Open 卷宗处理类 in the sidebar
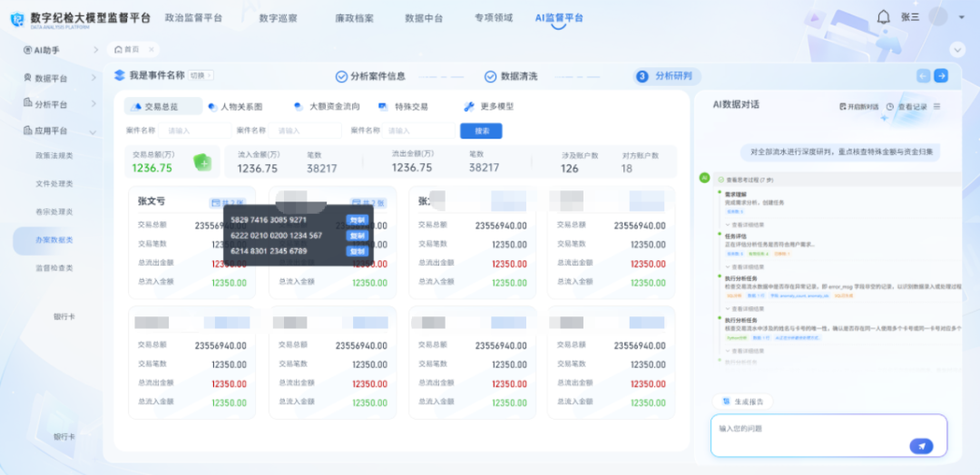This screenshot has height=475, width=980. click(x=54, y=212)
